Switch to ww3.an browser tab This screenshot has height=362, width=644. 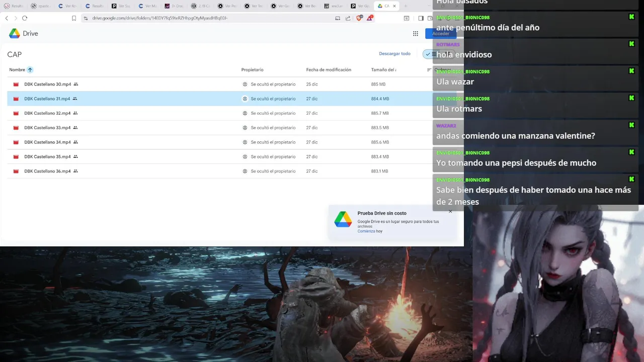coord(334,6)
